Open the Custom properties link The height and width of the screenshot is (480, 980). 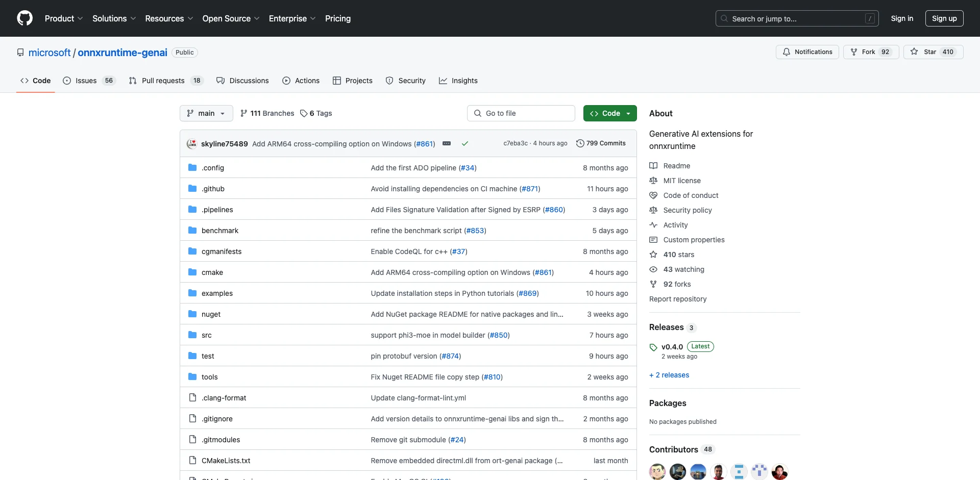(x=694, y=240)
